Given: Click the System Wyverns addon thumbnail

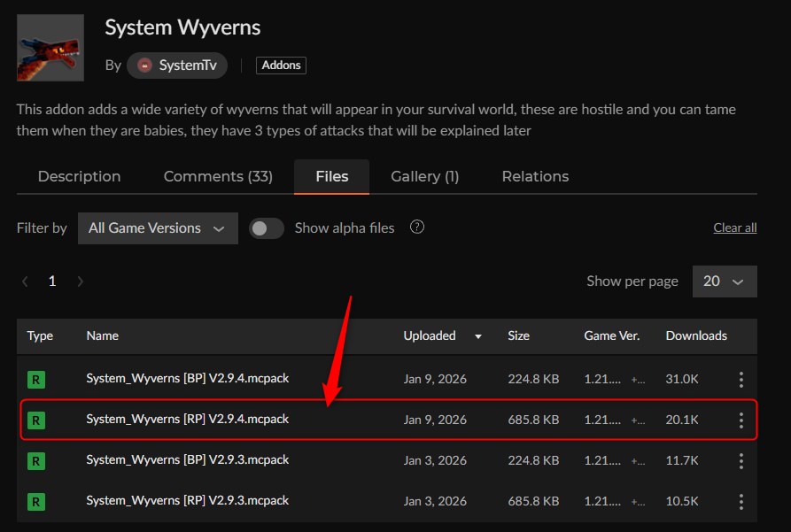Looking at the screenshot, I should tap(50, 47).
